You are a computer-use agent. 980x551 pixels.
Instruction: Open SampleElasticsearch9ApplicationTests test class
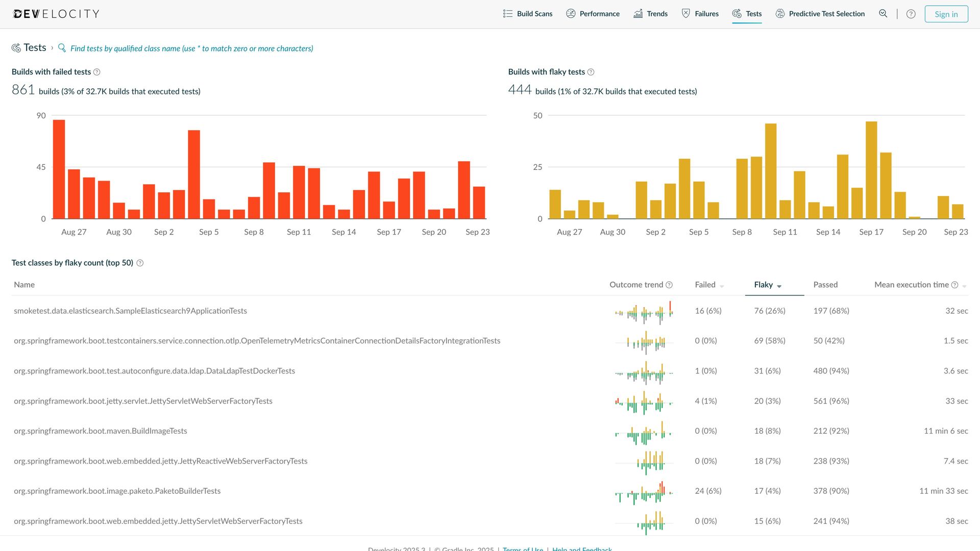pos(130,311)
